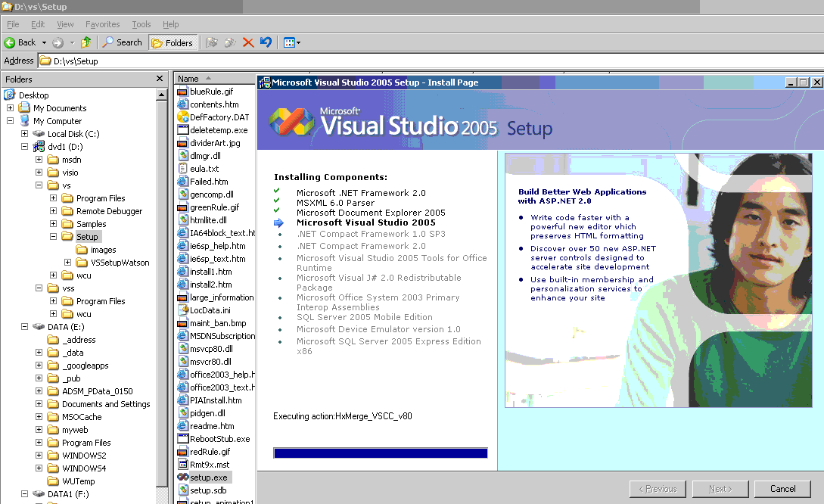
Task: Click the blue Undo arrow toolbar icon
Action: coord(266,42)
